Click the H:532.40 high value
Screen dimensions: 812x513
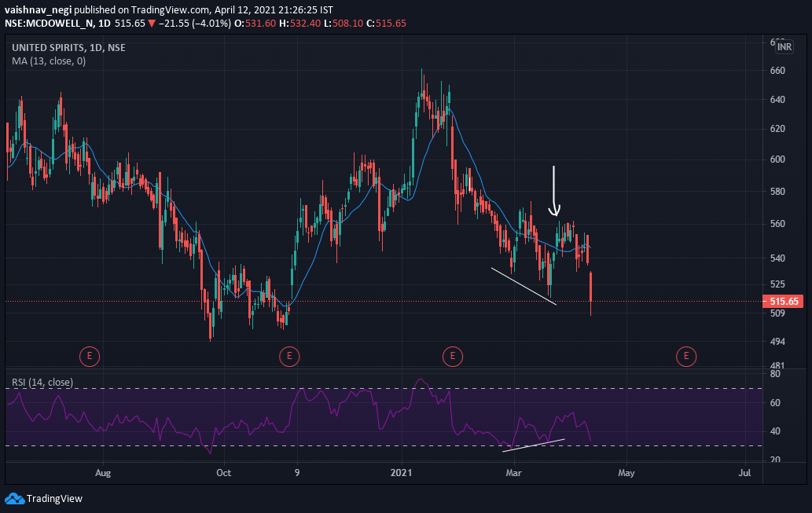299,24
